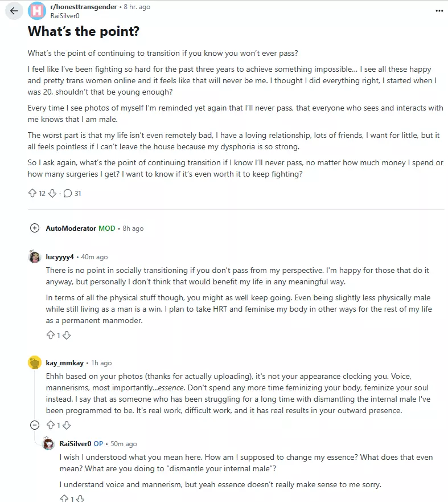Screen dimensions: 448x502
Task: Click lucyyyy4's profile avatar
Action: point(35,257)
